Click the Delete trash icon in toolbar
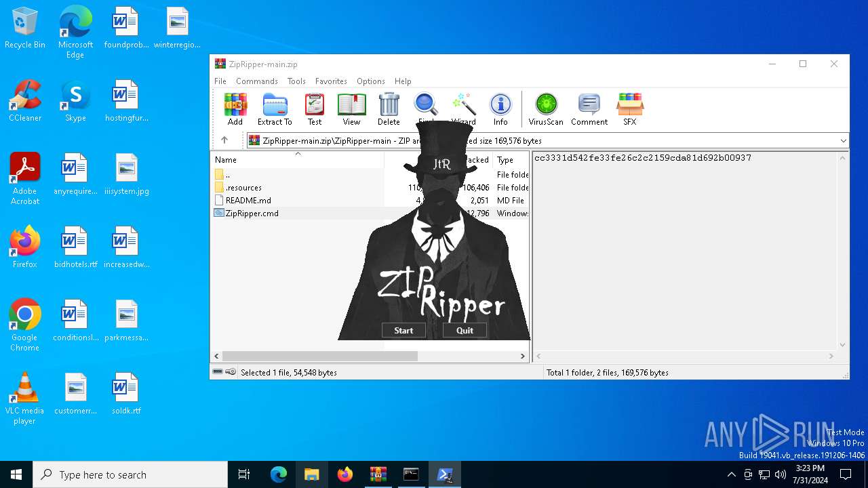Viewport: 868px width, 488px height. tap(389, 109)
